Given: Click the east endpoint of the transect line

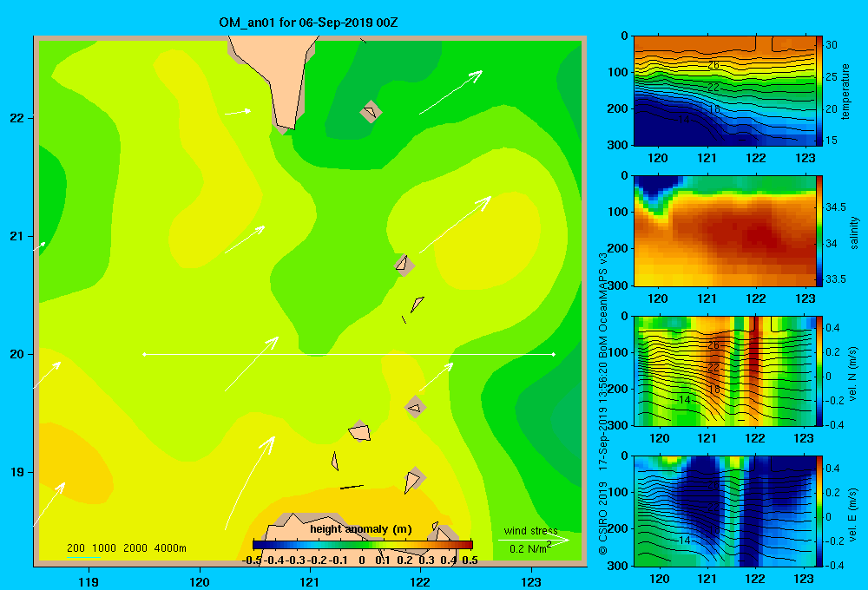Looking at the screenshot, I should [554, 354].
